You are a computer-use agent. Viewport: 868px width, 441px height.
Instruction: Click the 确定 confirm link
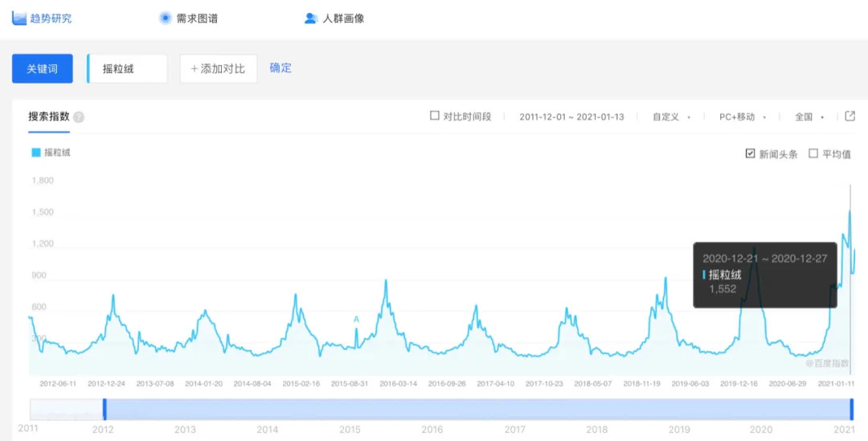click(280, 68)
